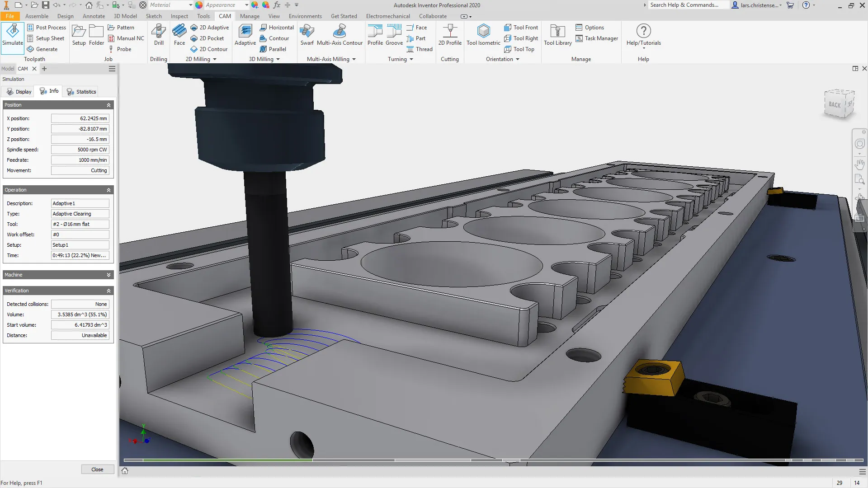This screenshot has width=868, height=488.
Task: Open the Material dropdown in the Quick Access toolbar
Action: (x=191, y=5)
